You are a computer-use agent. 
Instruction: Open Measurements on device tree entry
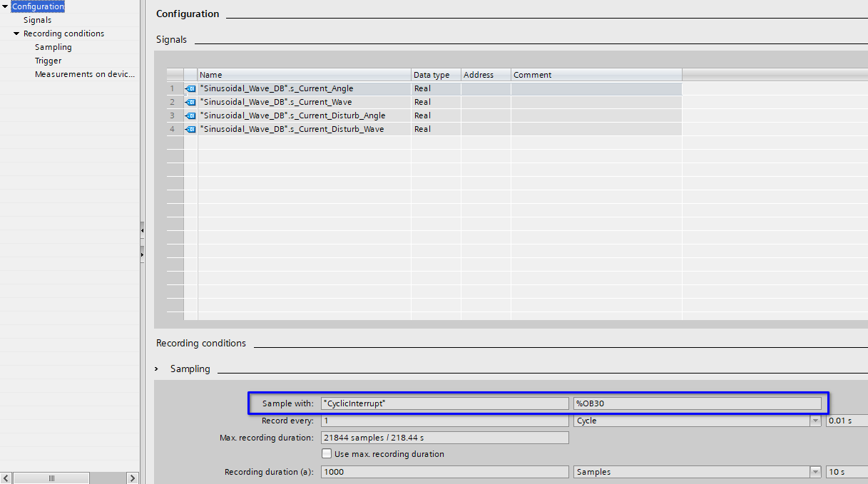tap(84, 74)
